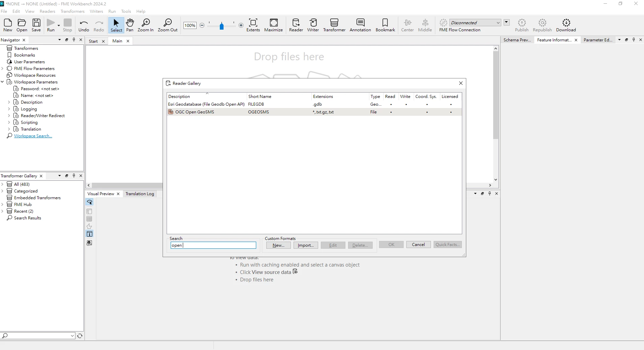Click the New... custom format button

278,245
